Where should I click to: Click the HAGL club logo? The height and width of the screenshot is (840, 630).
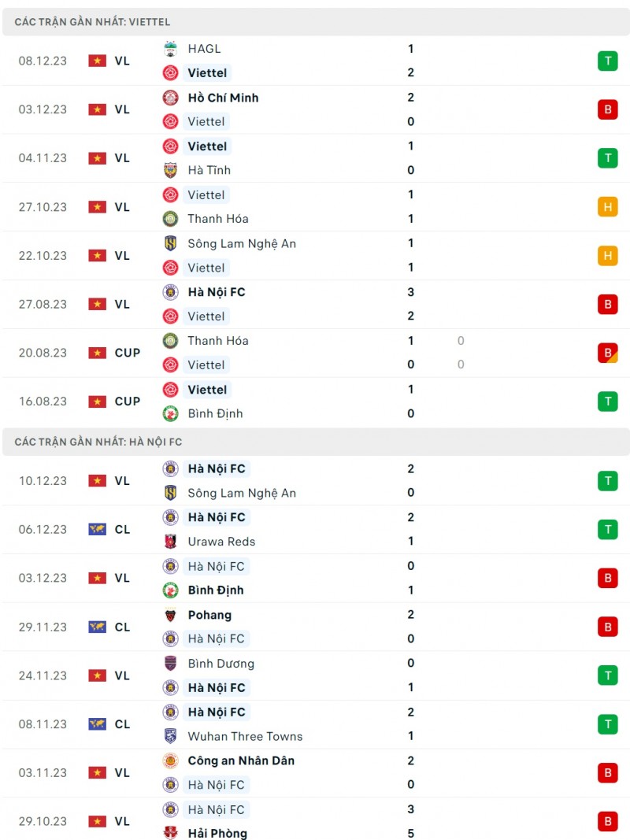pyautogui.click(x=170, y=49)
